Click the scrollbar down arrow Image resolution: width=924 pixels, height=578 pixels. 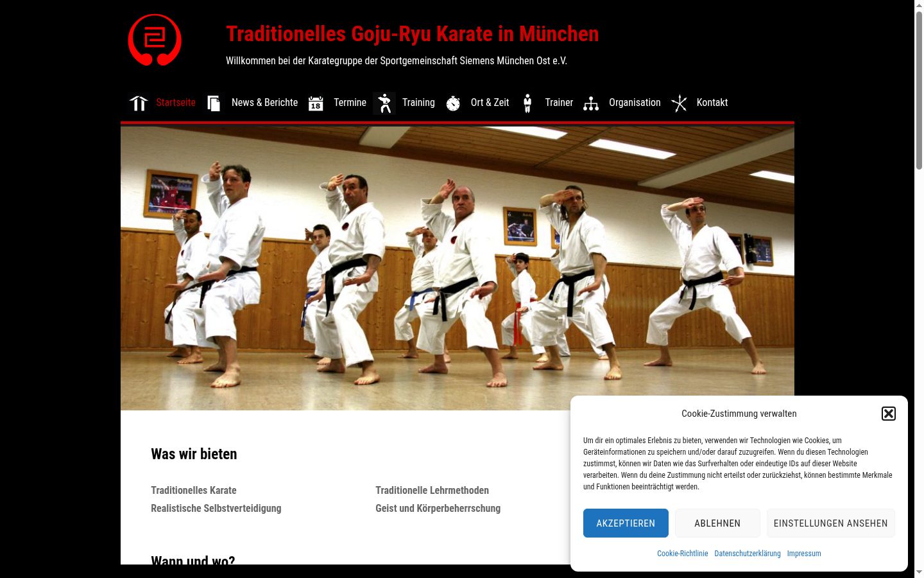(919, 572)
